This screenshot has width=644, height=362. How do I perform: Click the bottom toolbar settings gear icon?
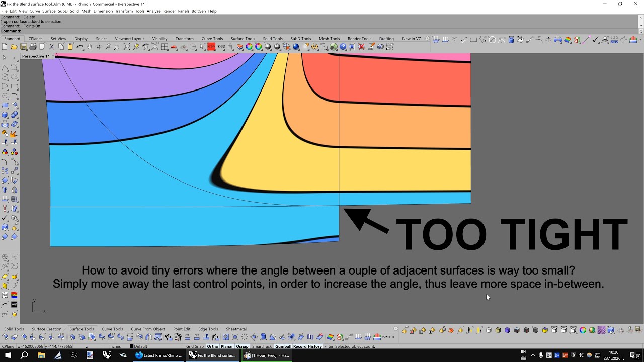[395, 329]
